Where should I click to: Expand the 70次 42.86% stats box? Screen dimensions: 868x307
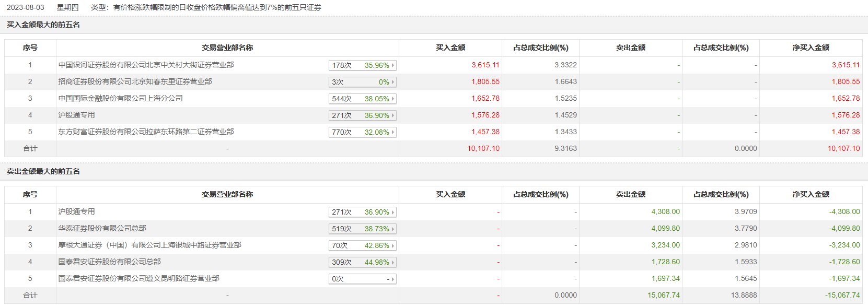pyautogui.click(x=363, y=245)
